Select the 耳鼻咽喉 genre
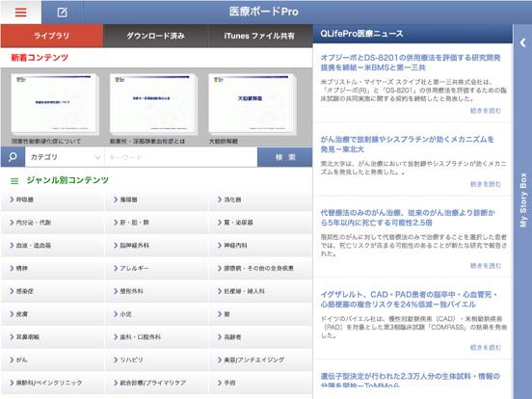The height and width of the screenshot is (399, 532). click(x=52, y=337)
